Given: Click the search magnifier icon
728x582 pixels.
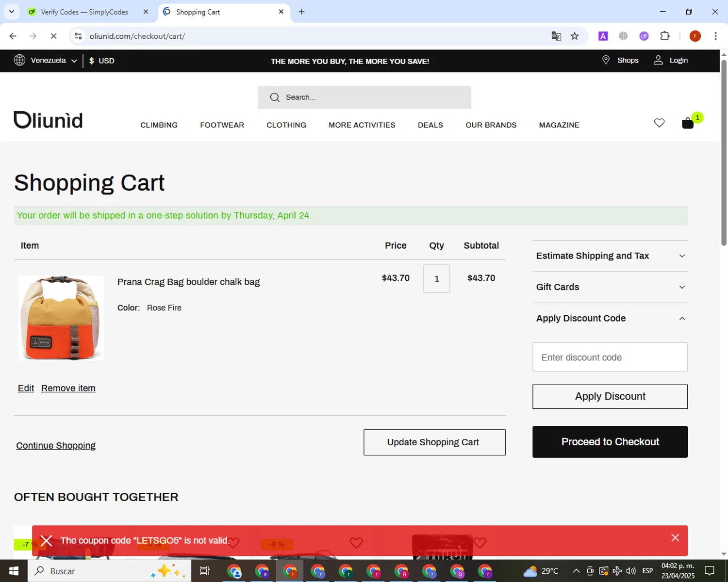Looking at the screenshot, I should point(275,97).
